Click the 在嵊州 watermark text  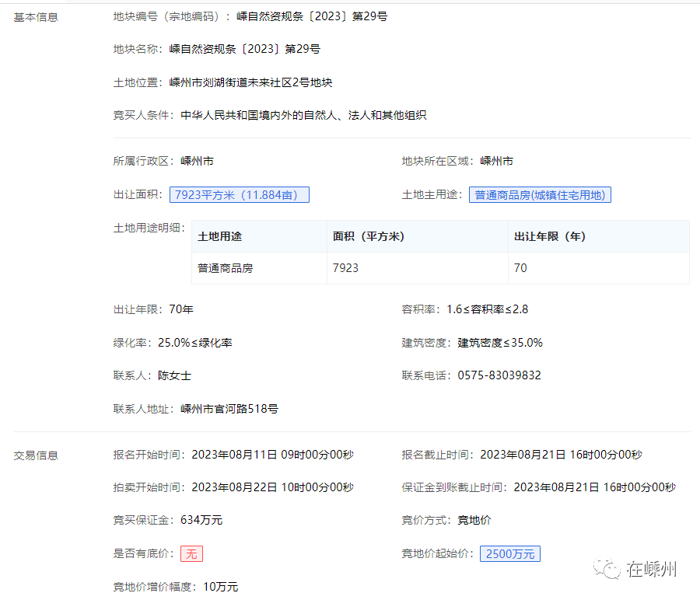tap(651, 569)
